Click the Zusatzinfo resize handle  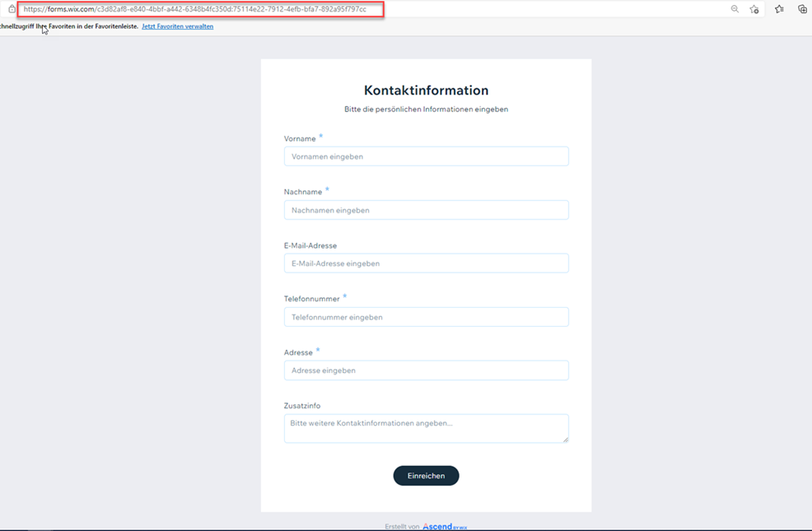(x=566, y=440)
